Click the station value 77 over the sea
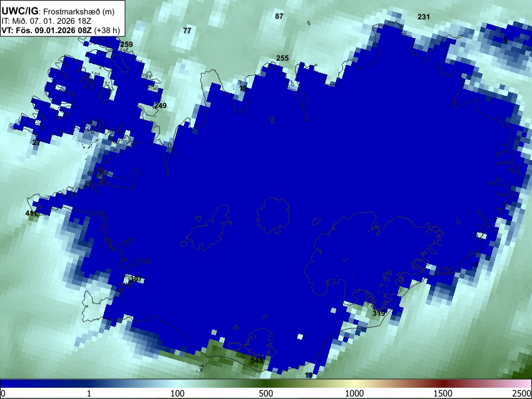Screen dimensions: 532x399 [187, 31]
